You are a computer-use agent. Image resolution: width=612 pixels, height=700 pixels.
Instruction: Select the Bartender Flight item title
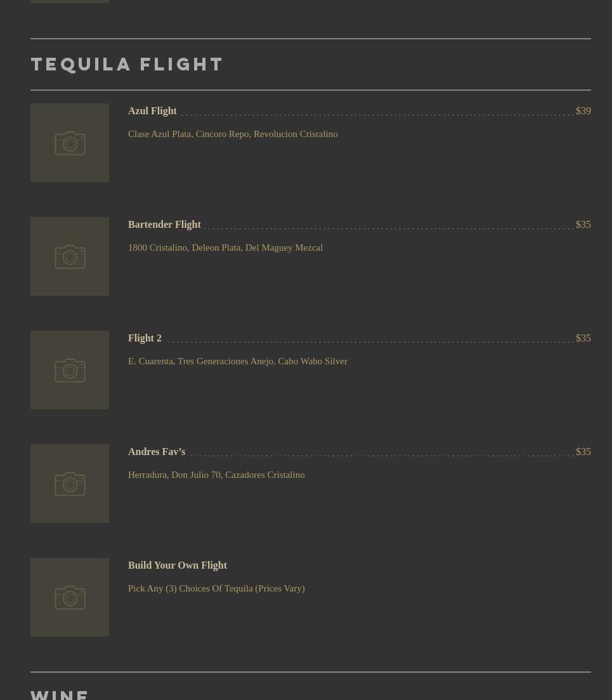(164, 225)
